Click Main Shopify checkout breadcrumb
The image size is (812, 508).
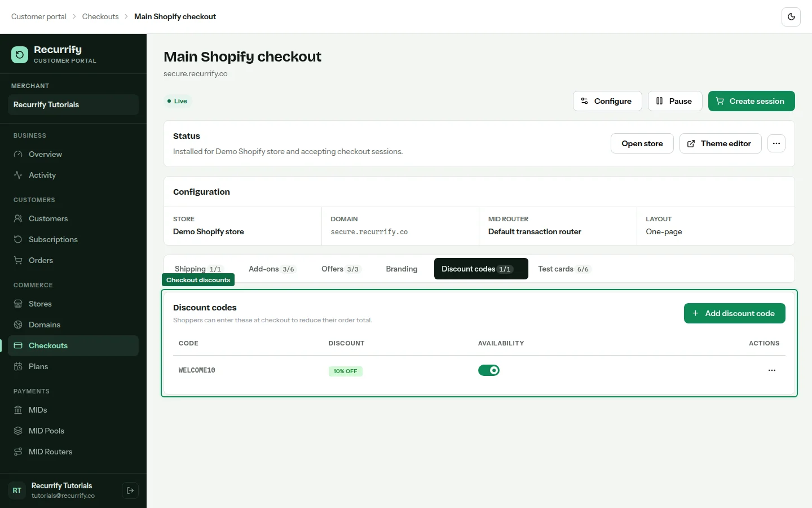[175, 16]
